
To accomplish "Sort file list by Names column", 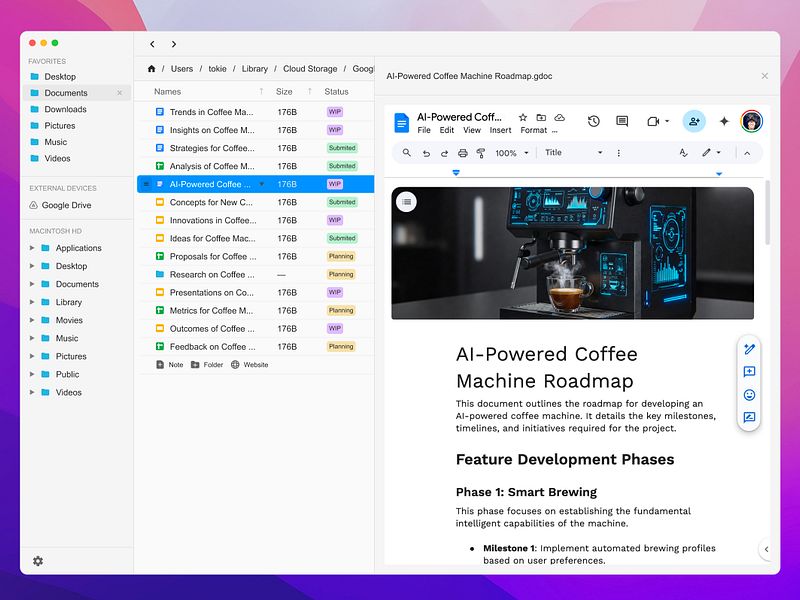I will click(x=168, y=92).
